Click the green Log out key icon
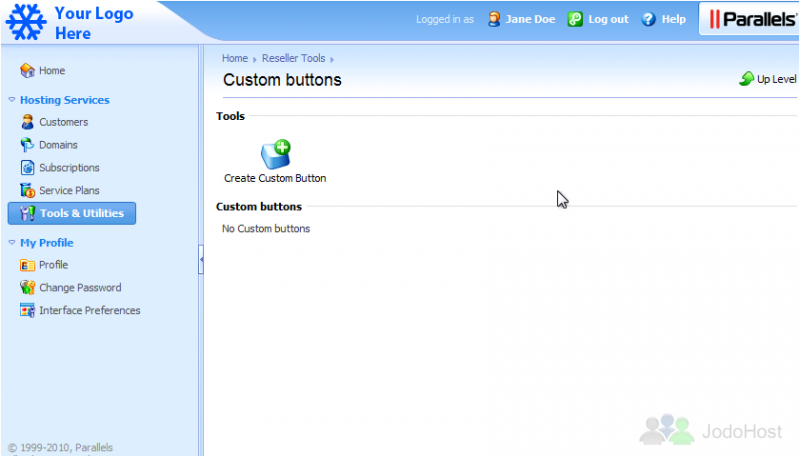This screenshot has height=457, width=800. [x=575, y=19]
